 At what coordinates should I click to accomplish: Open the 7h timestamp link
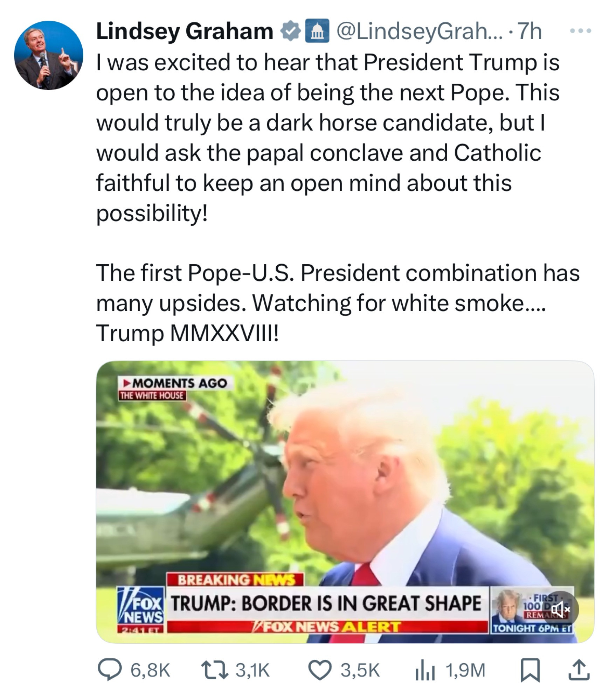pos(530,31)
